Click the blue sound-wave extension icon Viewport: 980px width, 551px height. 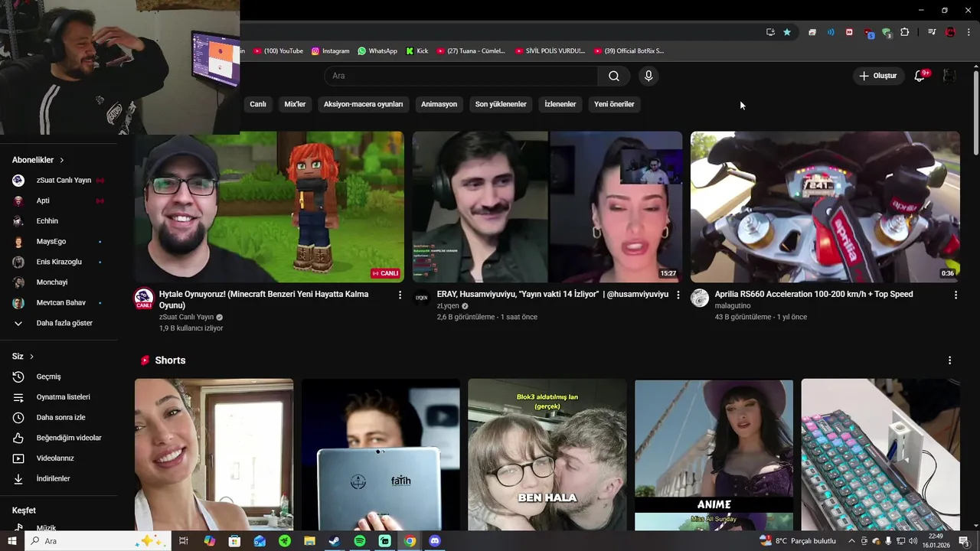(x=831, y=32)
